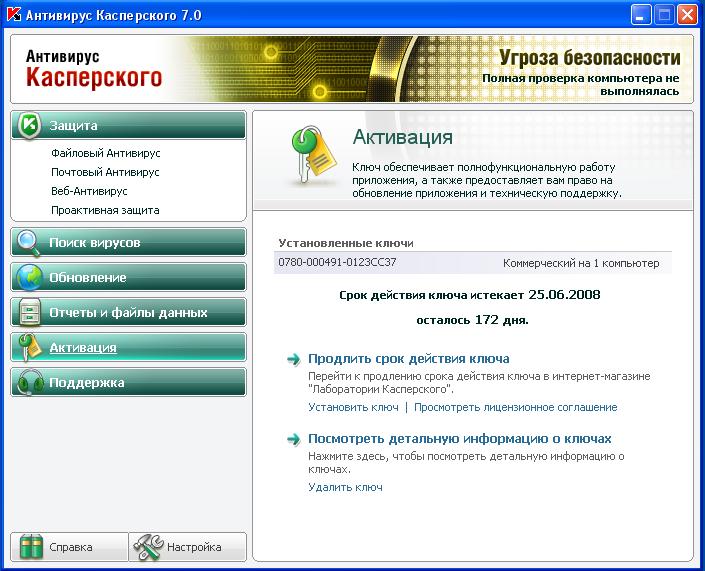
Task: Click the Kaspersky shield icon beside Защита
Action: (29, 125)
